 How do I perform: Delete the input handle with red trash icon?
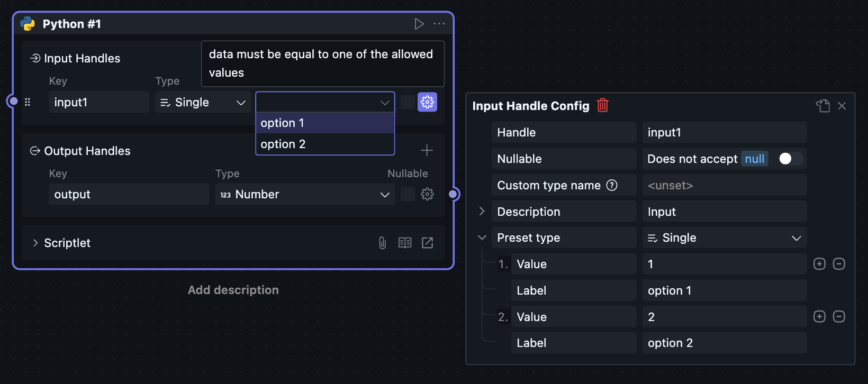[x=602, y=105]
